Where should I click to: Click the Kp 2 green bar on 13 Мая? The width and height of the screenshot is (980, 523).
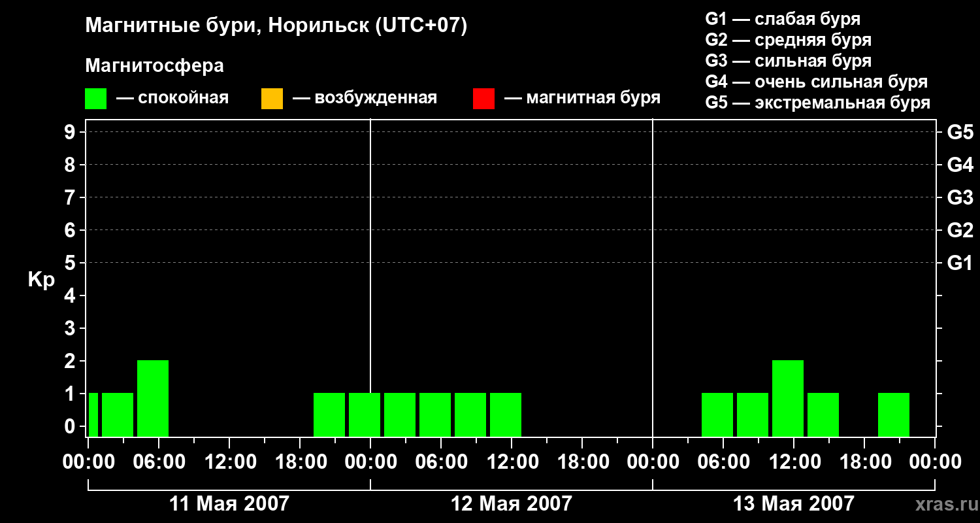click(x=788, y=398)
